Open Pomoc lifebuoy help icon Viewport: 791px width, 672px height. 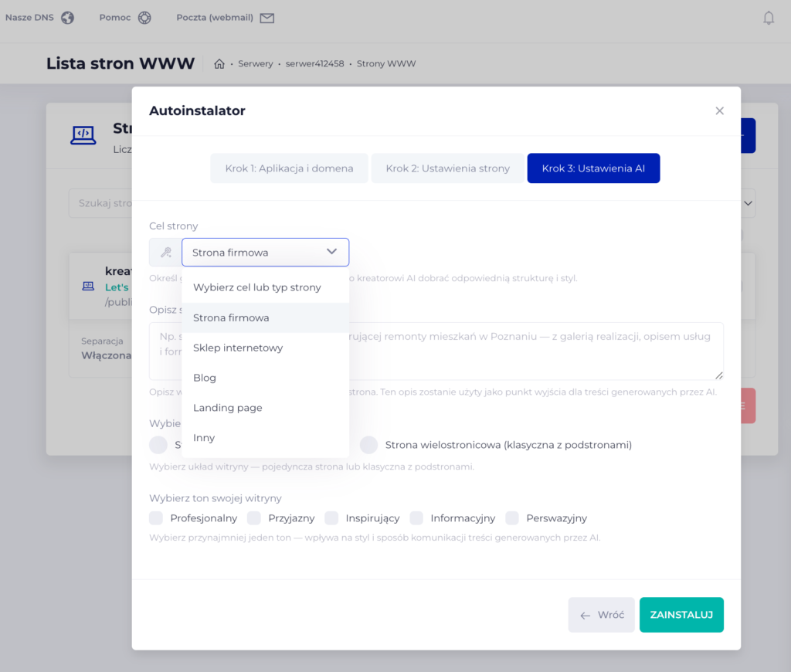tap(144, 18)
